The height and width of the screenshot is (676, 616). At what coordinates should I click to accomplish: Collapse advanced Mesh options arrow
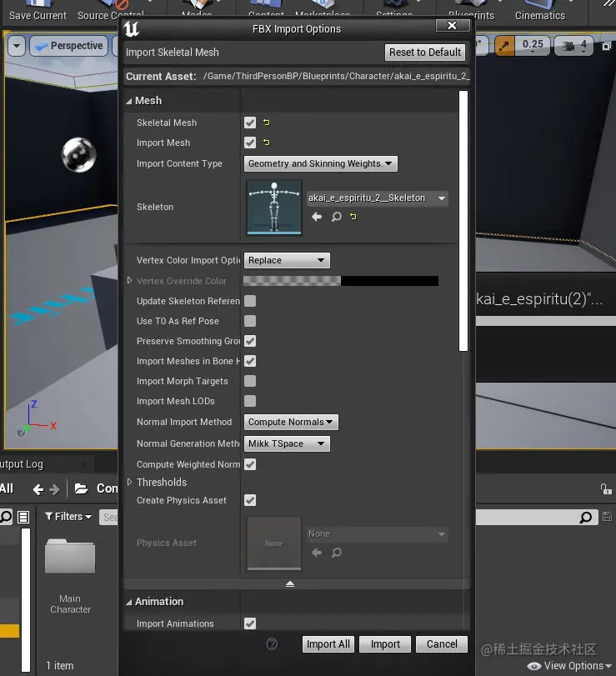(290, 583)
